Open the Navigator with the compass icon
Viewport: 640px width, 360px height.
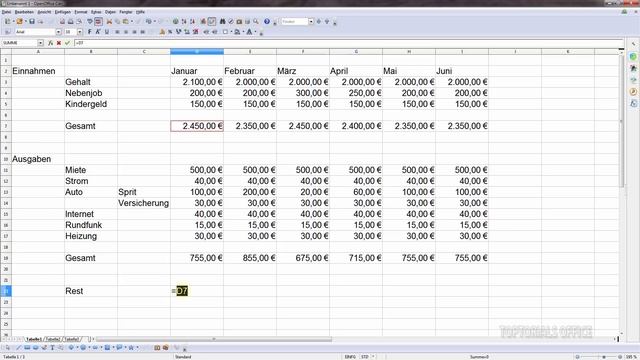click(x=231, y=21)
